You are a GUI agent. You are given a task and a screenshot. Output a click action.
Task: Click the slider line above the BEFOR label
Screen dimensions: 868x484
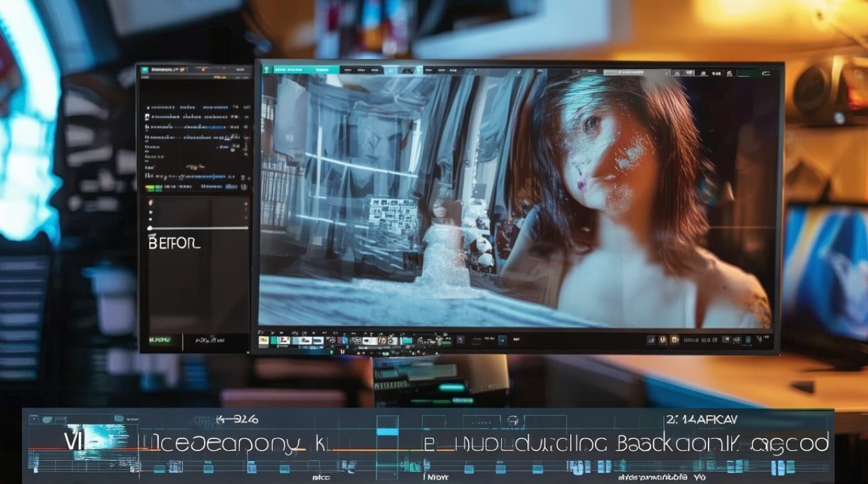pyautogui.click(x=198, y=228)
